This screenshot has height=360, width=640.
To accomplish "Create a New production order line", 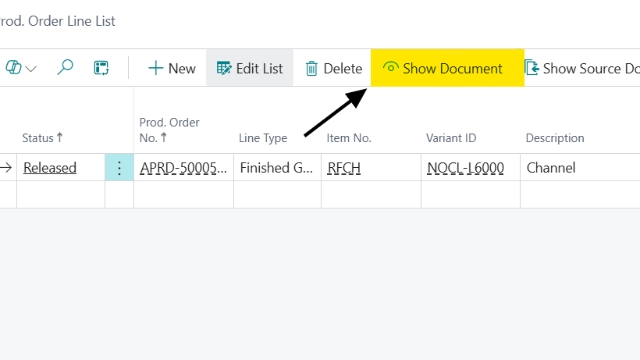I will point(172,68).
